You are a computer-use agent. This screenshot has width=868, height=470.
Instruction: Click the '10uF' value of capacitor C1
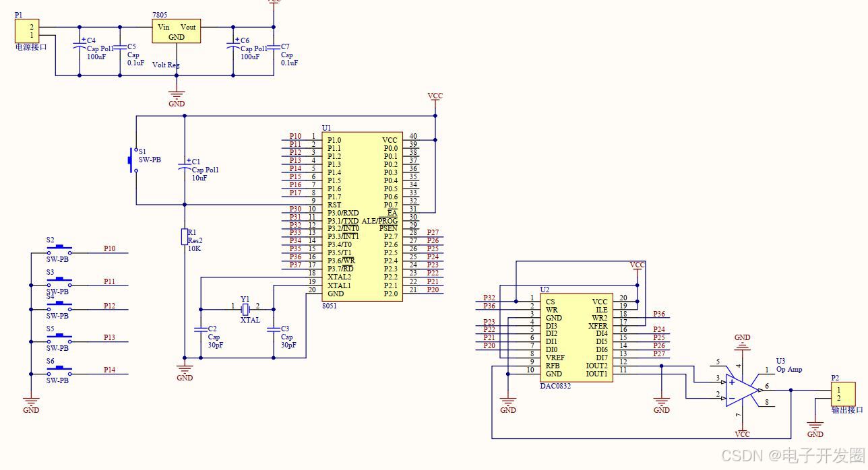pyautogui.click(x=199, y=178)
